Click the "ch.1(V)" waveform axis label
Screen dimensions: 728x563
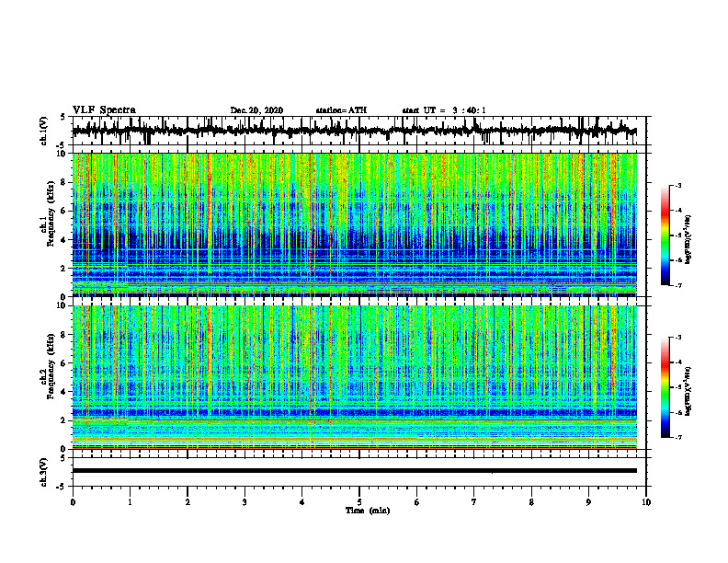pos(44,131)
